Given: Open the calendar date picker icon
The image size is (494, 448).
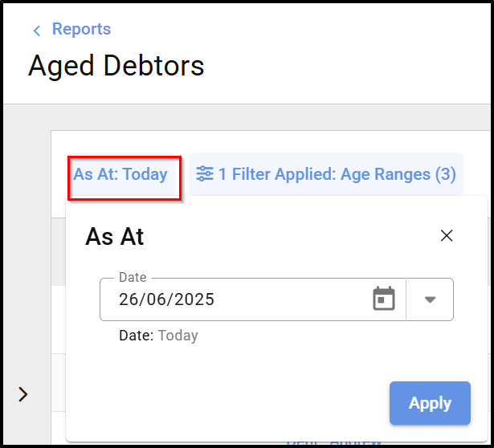Looking at the screenshot, I should click(384, 299).
